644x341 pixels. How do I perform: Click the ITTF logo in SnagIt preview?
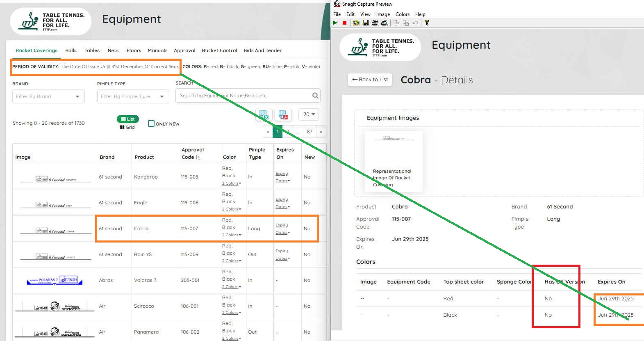[x=380, y=48]
